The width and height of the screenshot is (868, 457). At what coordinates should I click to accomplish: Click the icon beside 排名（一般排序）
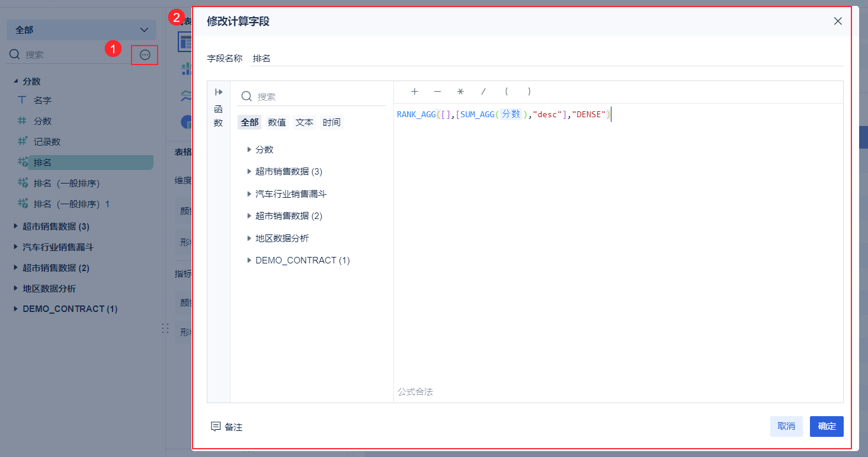23,183
